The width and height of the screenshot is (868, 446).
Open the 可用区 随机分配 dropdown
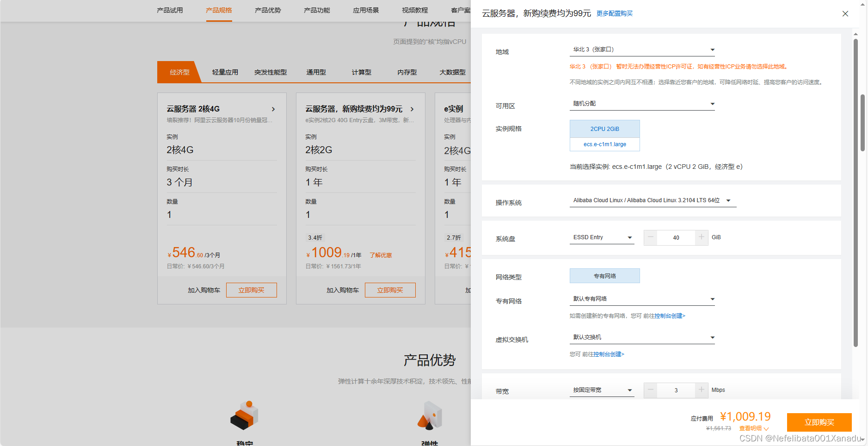[x=642, y=104]
